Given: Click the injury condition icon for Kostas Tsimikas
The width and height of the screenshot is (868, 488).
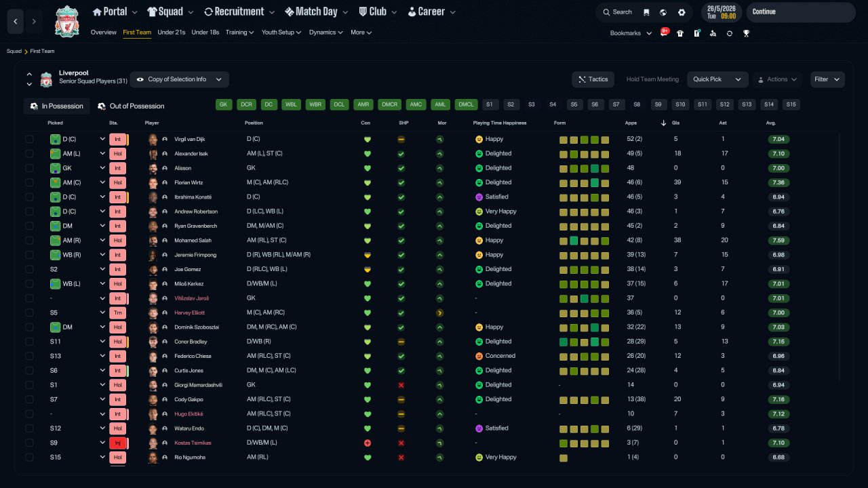Looking at the screenshot, I should [368, 443].
